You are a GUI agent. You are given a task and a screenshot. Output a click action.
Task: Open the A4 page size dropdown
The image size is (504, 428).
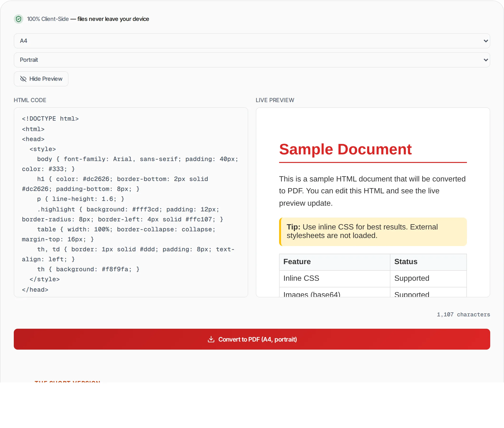click(x=252, y=41)
